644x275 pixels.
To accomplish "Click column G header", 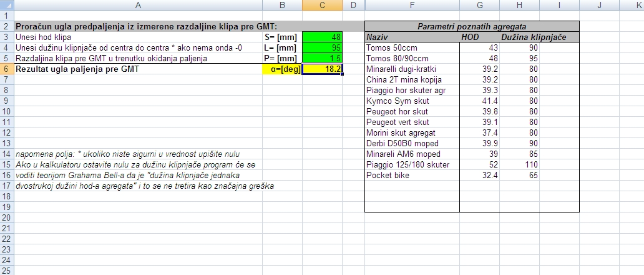I will tap(479, 5).
